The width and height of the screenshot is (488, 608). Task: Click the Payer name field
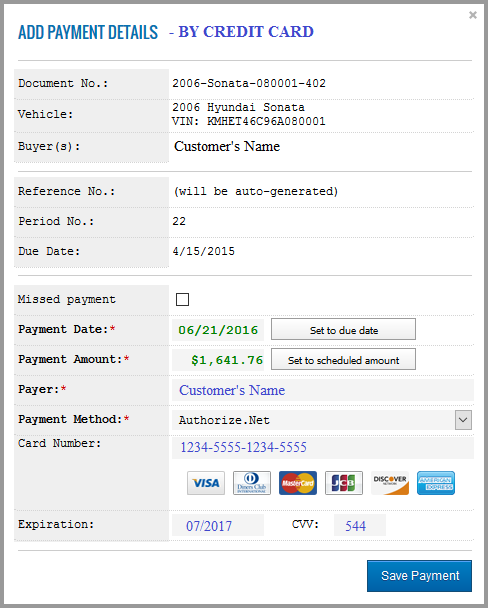[x=323, y=390]
